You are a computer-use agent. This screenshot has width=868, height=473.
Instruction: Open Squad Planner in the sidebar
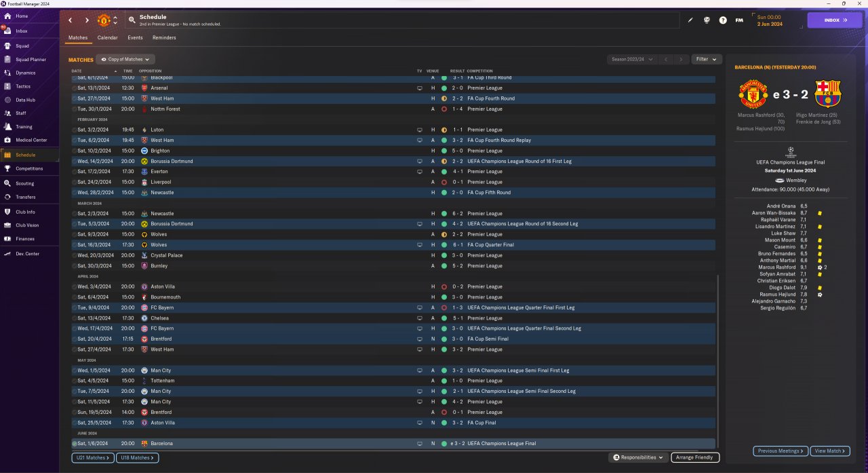31,60
